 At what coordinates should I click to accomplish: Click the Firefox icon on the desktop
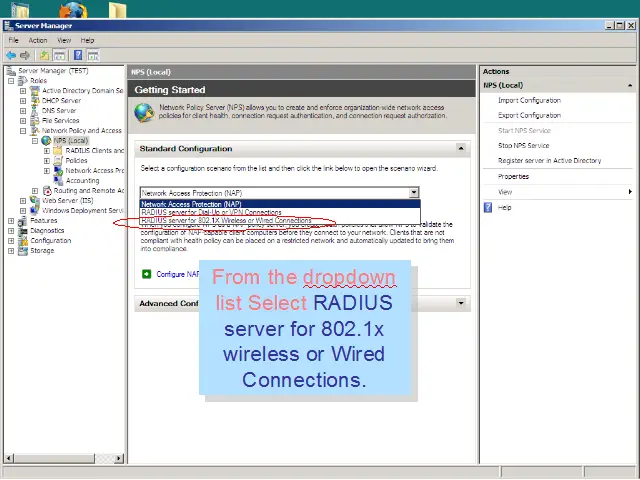pos(73,10)
